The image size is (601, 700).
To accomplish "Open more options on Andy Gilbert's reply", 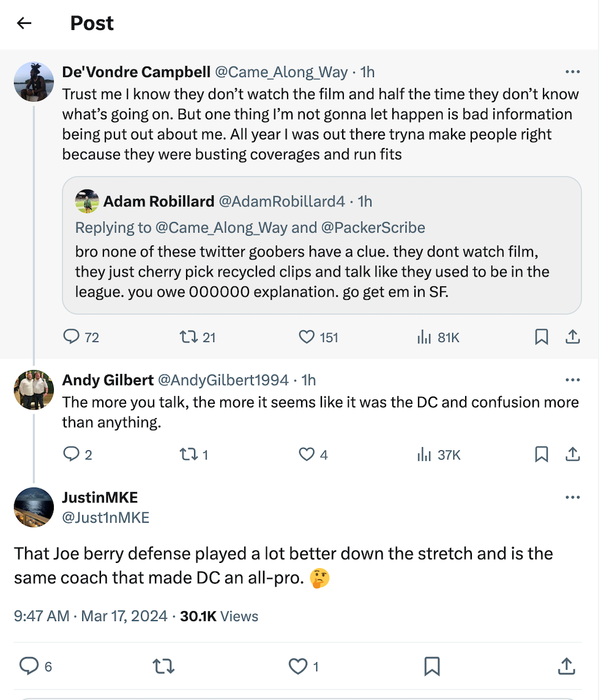I will (x=572, y=380).
